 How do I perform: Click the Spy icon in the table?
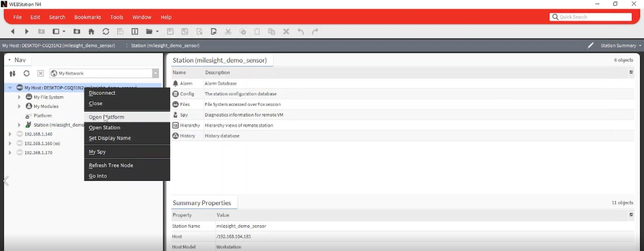click(175, 115)
